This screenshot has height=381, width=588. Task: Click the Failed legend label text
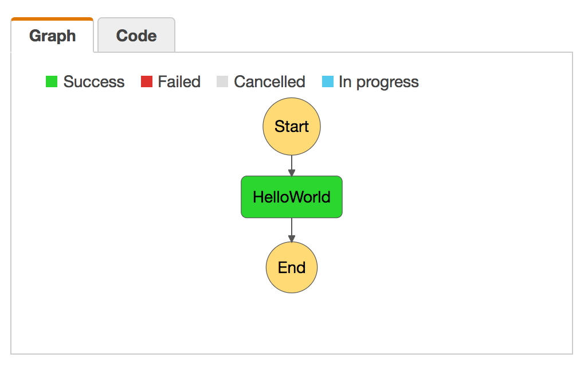point(179,81)
